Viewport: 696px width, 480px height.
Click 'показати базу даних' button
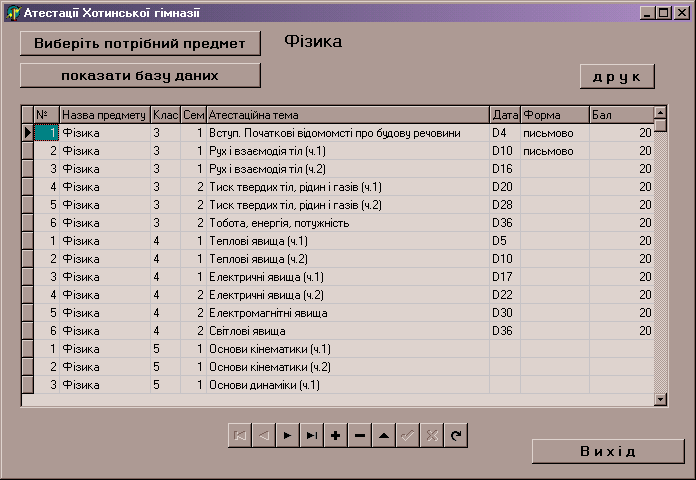(x=140, y=75)
